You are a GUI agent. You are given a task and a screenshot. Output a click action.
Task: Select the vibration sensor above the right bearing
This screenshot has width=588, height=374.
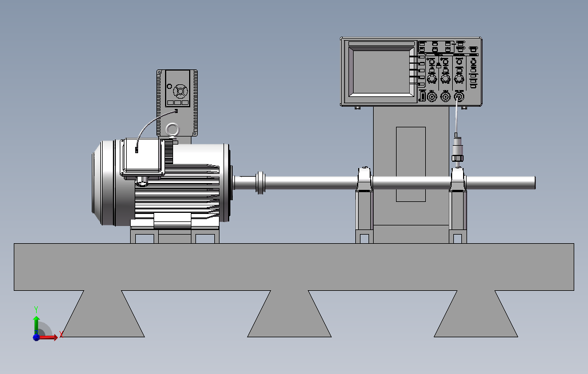pyautogui.click(x=457, y=150)
